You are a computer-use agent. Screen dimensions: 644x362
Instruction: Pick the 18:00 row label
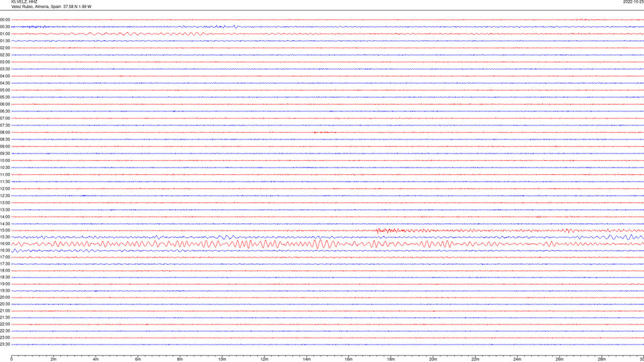[5, 270]
